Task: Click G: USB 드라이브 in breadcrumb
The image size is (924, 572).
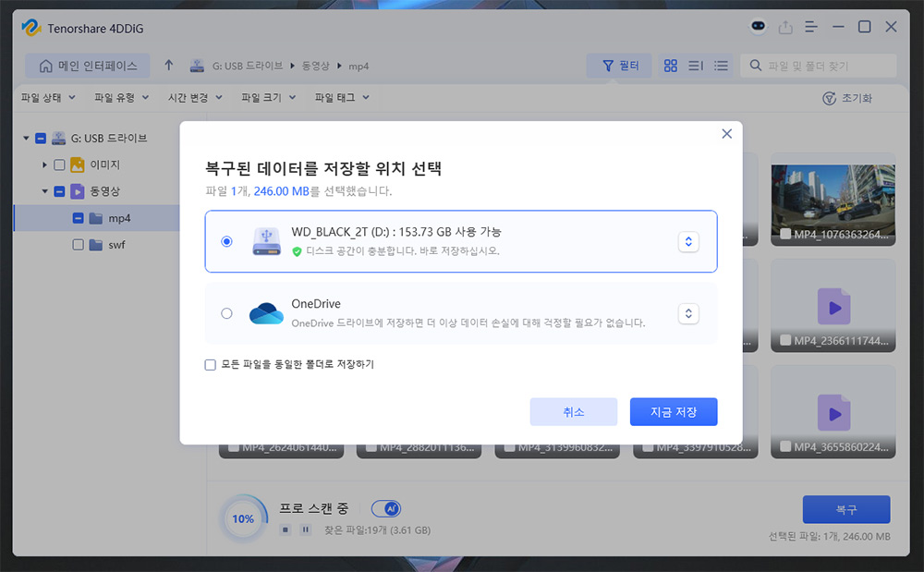Action: (x=248, y=66)
